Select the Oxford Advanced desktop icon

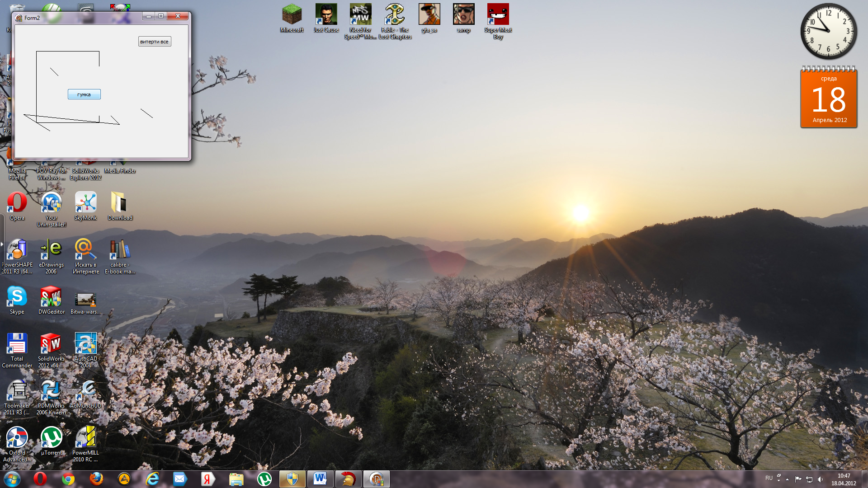coord(17,444)
